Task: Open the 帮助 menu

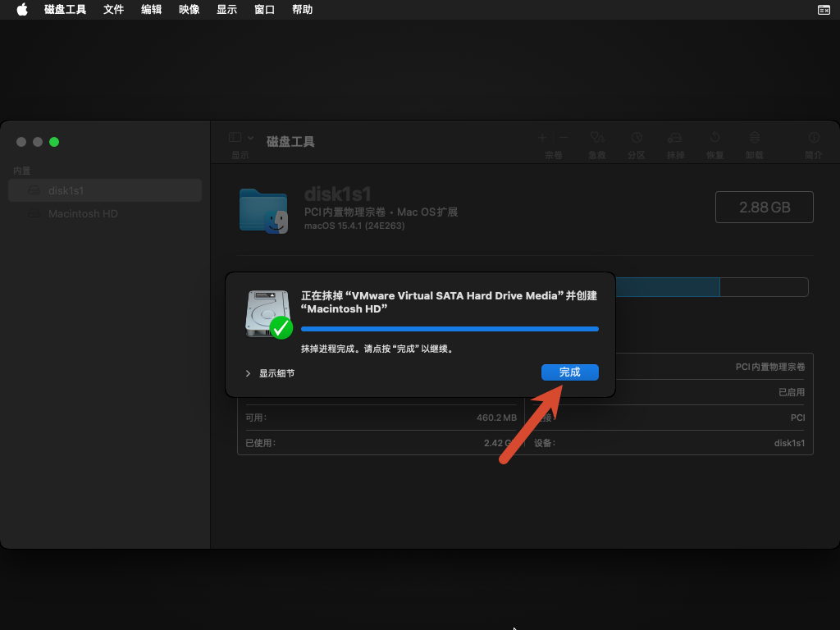Action: tap(302, 10)
